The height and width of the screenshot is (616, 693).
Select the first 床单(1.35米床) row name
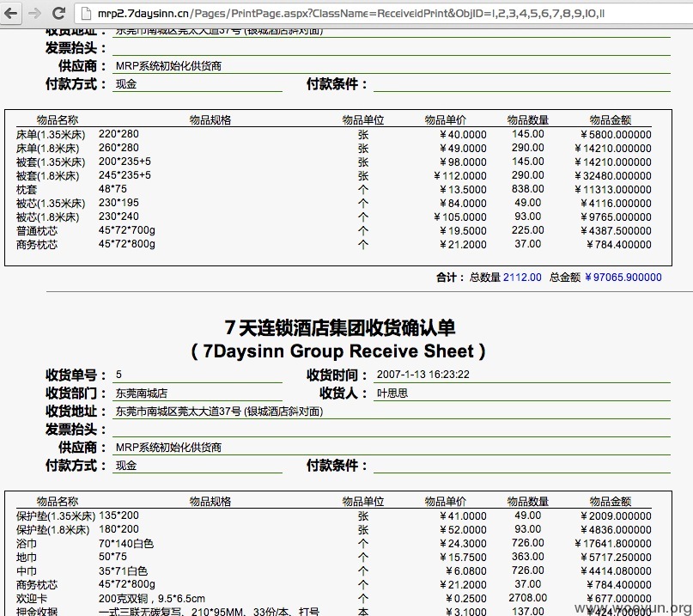tap(51, 134)
